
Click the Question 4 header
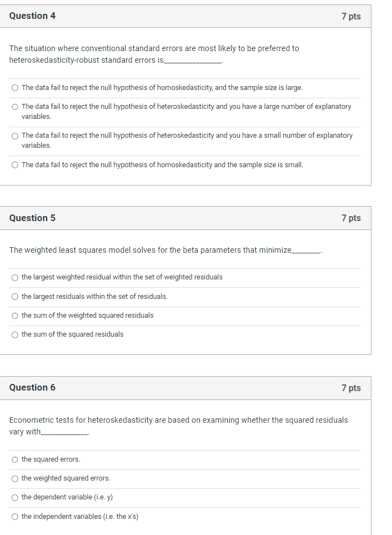pyautogui.click(x=32, y=16)
